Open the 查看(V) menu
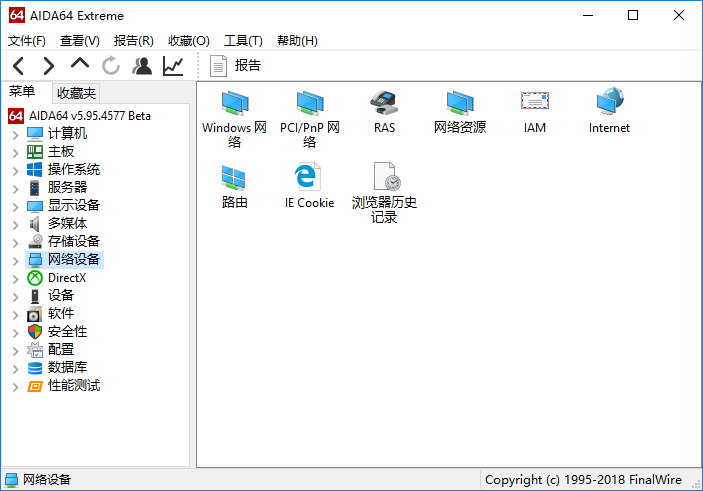Viewport: 703px width, 491px height. click(80, 41)
